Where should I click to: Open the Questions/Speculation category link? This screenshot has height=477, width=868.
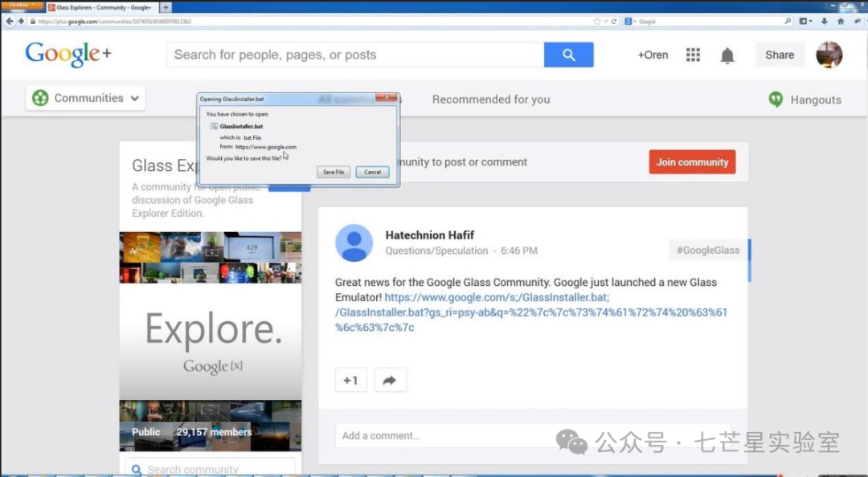click(436, 251)
